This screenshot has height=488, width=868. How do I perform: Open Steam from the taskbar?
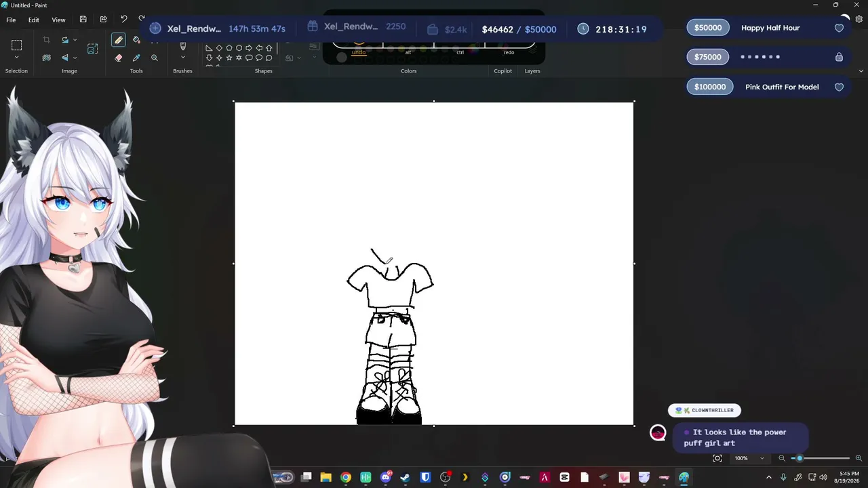coord(405,477)
